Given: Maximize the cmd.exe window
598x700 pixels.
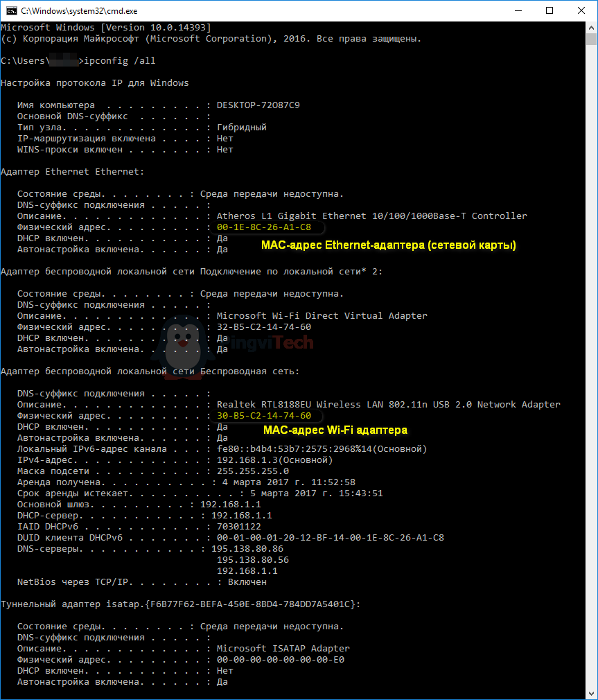Looking at the screenshot, I should point(549,10).
